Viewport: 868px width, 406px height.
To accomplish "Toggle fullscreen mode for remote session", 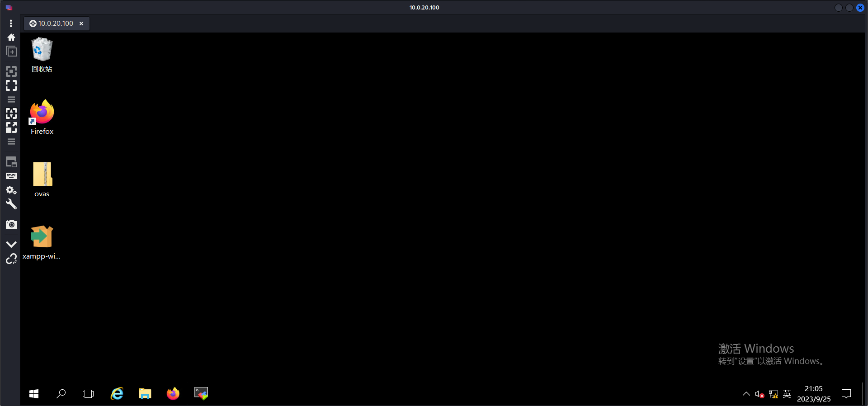I will [x=11, y=85].
